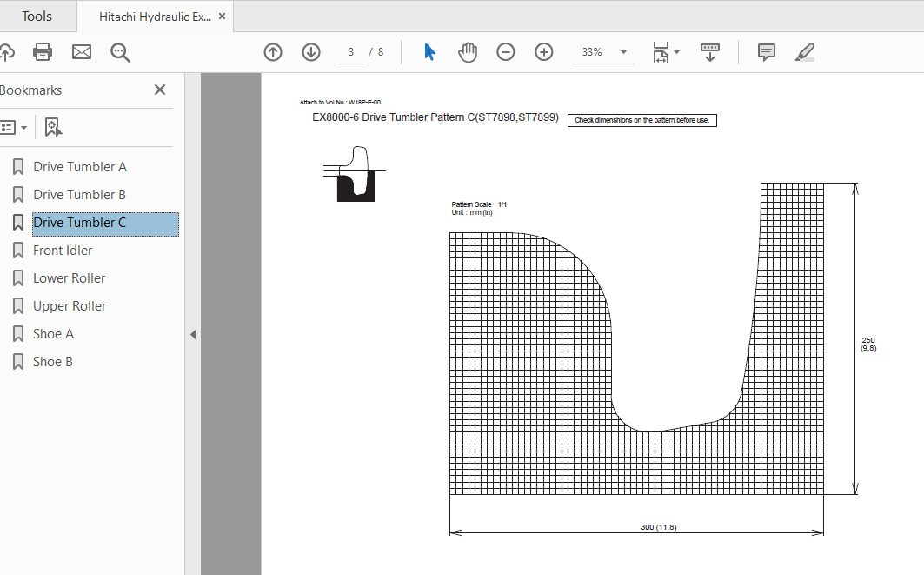Viewport: 924px width, 575px height.
Task: Go to next page arrow
Action: [x=311, y=52]
